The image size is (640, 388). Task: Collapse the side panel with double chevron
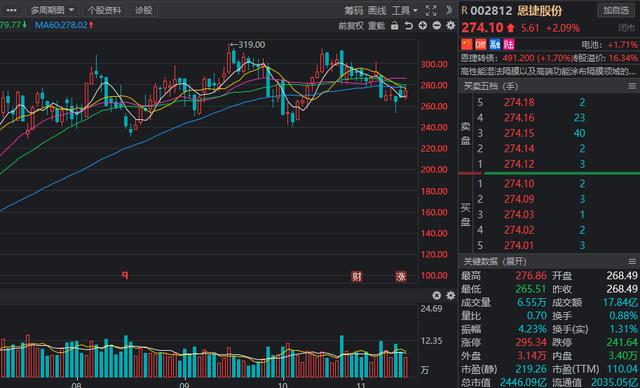pos(449,10)
